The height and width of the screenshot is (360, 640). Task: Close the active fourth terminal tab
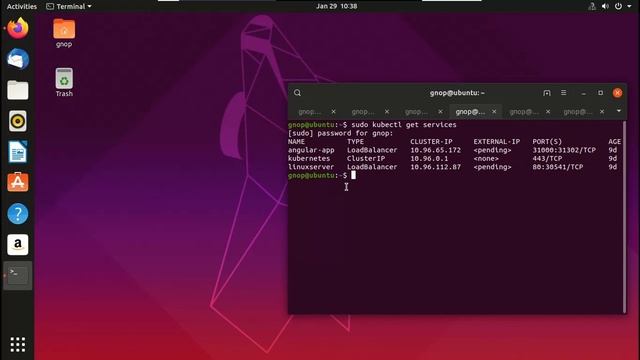[494, 111]
